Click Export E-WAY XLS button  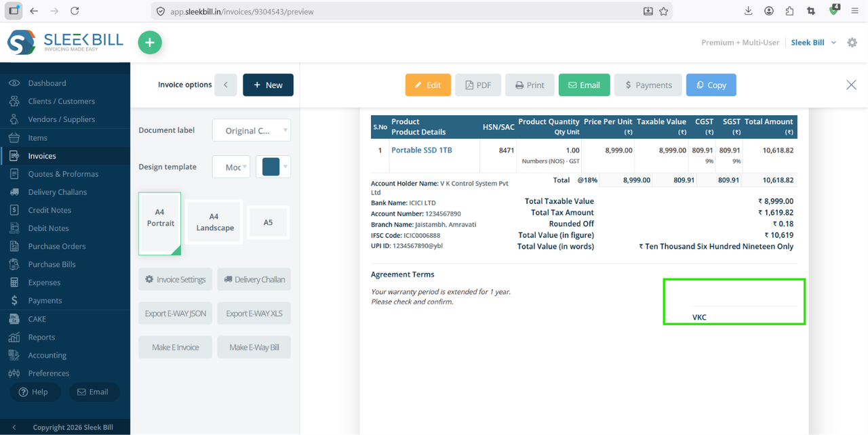pyautogui.click(x=254, y=313)
